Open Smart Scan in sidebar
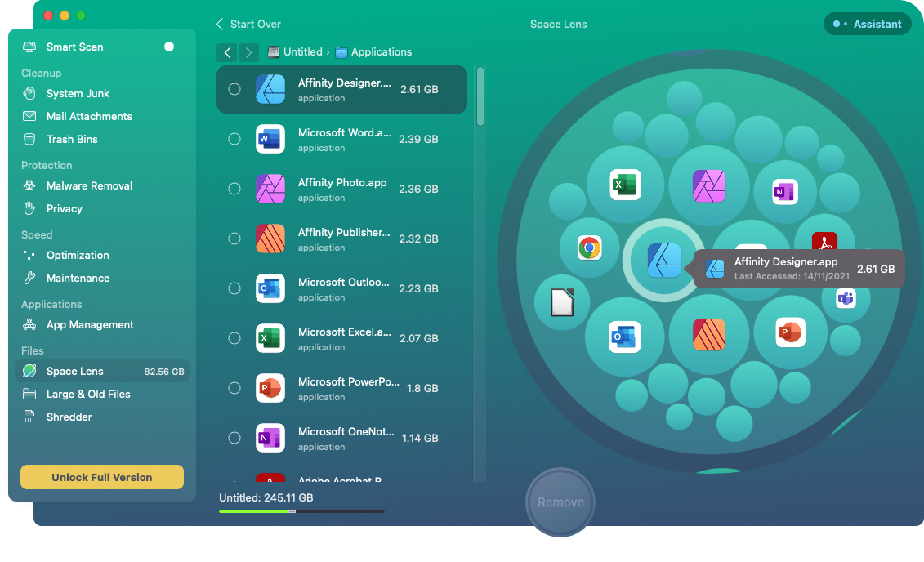Viewport: 924px width, 562px height. [x=101, y=47]
